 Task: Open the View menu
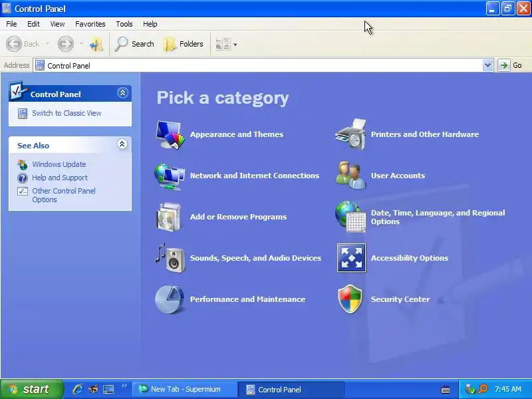click(57, 24)
